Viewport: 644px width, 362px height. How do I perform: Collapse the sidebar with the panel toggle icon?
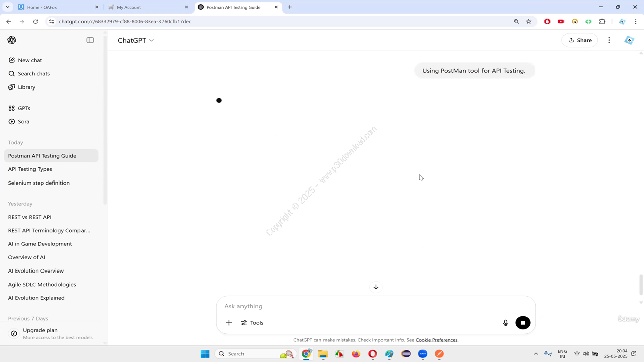[x=90, y=40]
